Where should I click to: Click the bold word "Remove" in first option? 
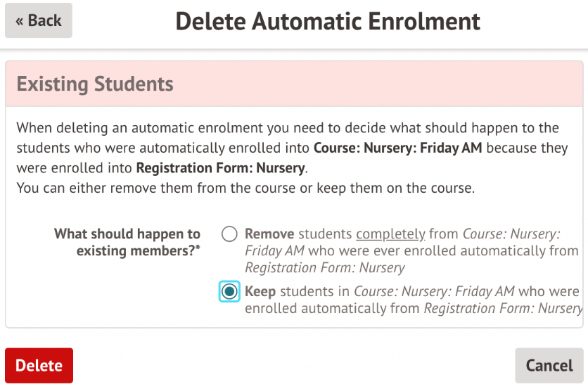click(x=269, y=234)
